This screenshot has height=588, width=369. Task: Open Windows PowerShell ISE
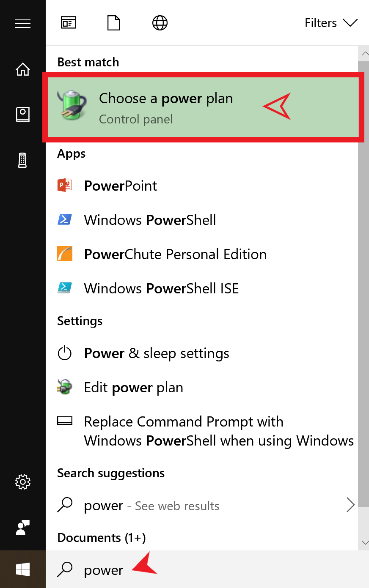coord(161,289)
